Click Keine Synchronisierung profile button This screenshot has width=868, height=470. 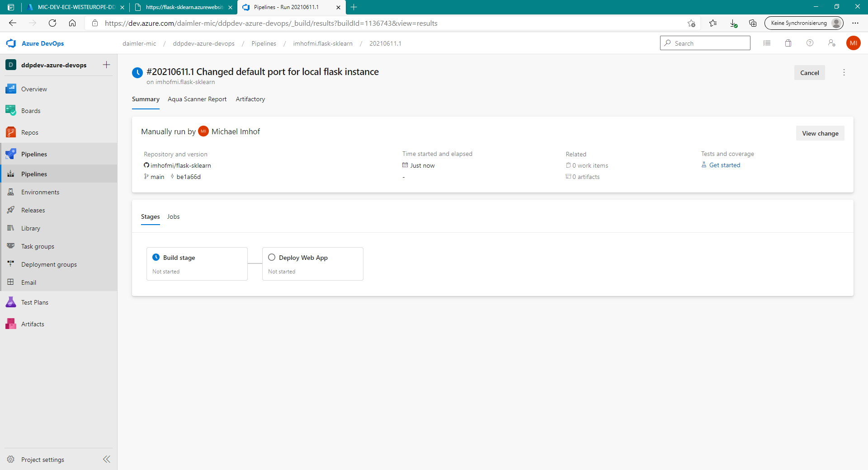pyautogui.click(x=804, y=23)
